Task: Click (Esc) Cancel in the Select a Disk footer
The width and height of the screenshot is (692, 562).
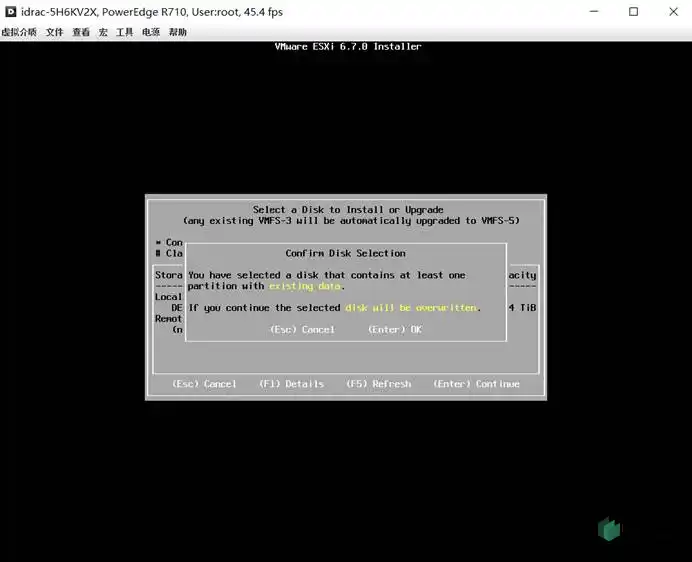Action: pyautogui.click(x=204, y=384)
